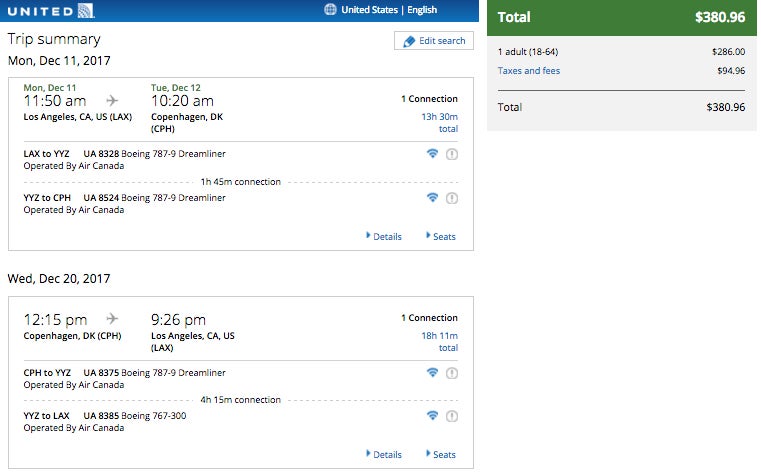This screenshot has width=761, height=474.
Task: Open United States language selector
Action: point(369,10)
